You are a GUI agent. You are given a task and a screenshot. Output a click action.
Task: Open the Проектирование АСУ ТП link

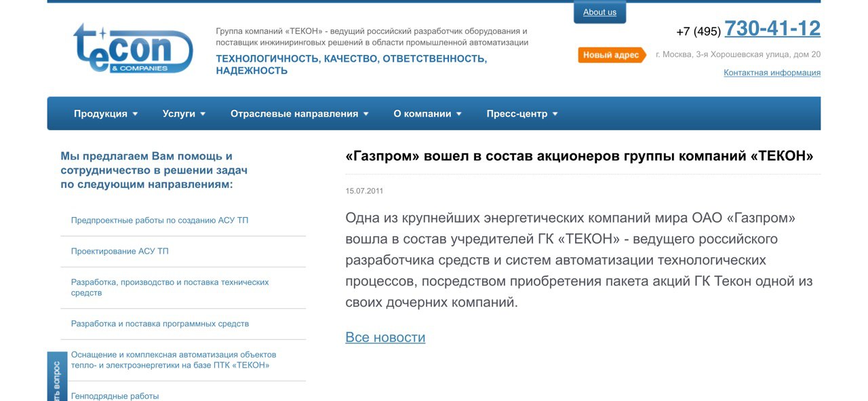pos(120,251)
